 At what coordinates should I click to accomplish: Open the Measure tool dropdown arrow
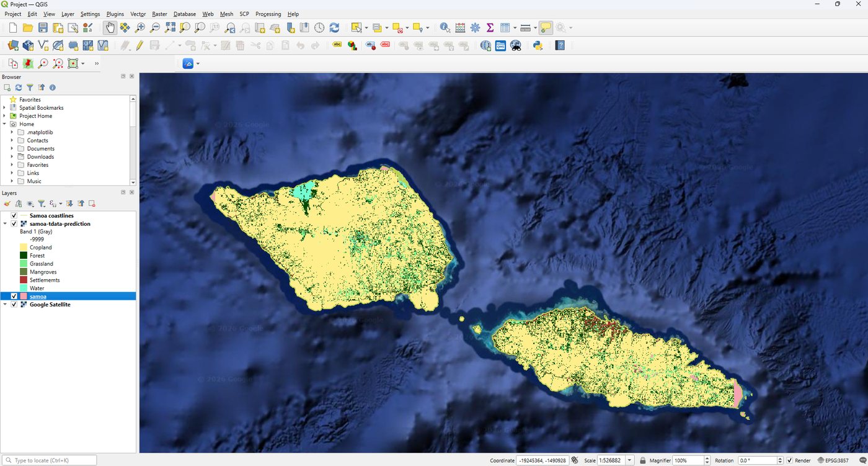(x=535, y=27)
